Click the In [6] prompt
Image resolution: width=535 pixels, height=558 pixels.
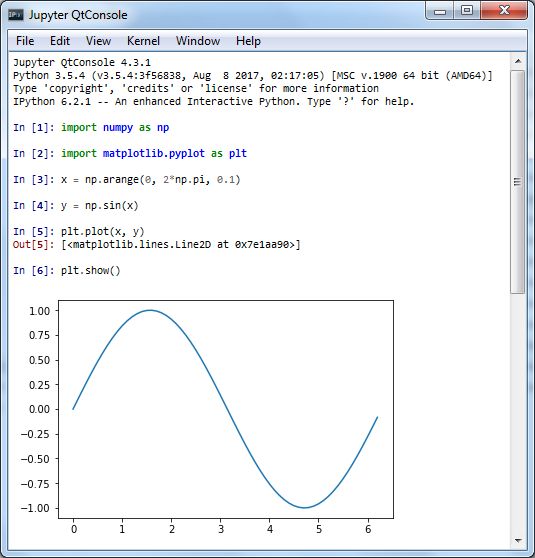click(x=33, y=271)
